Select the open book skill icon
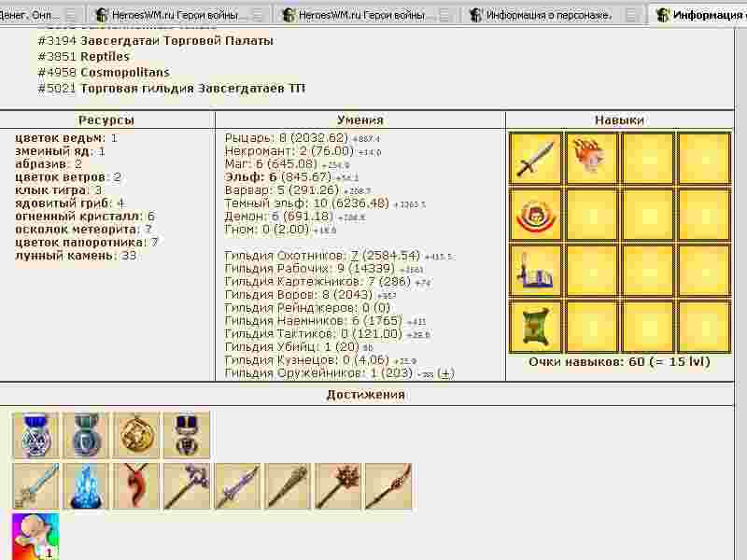 [x=536, y=270]
